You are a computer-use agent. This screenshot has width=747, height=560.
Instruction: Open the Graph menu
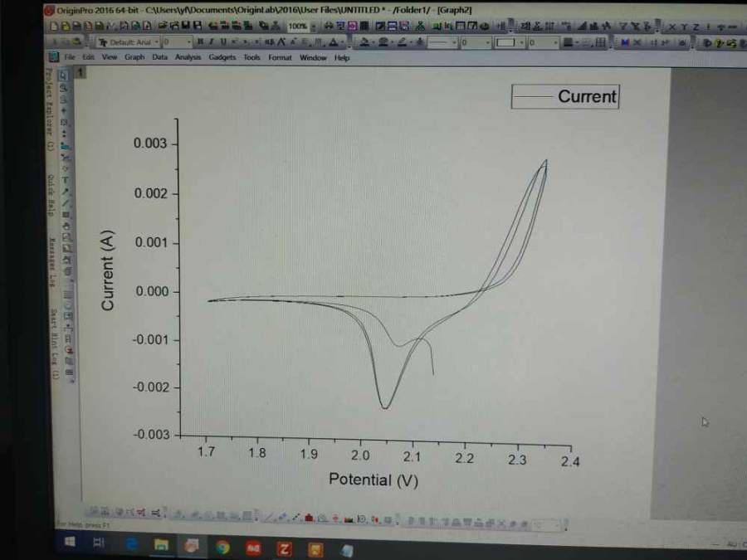pos(134,57)
